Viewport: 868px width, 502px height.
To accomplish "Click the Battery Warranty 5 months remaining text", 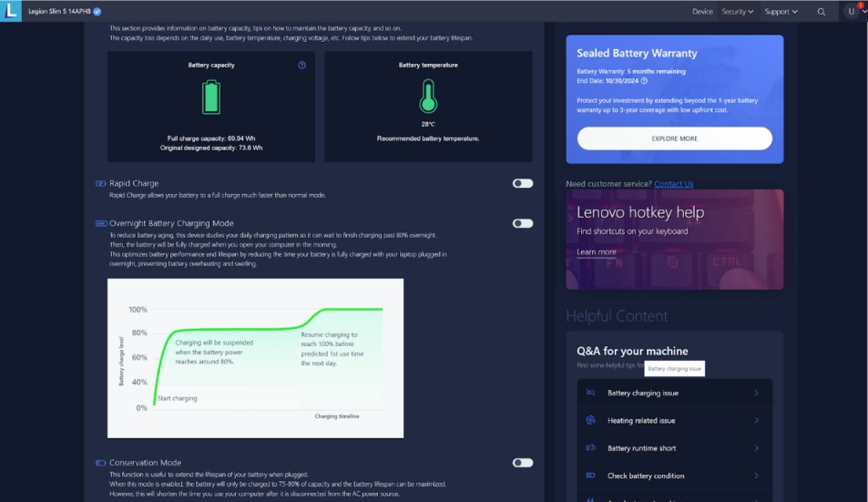I will coord(631,71).
